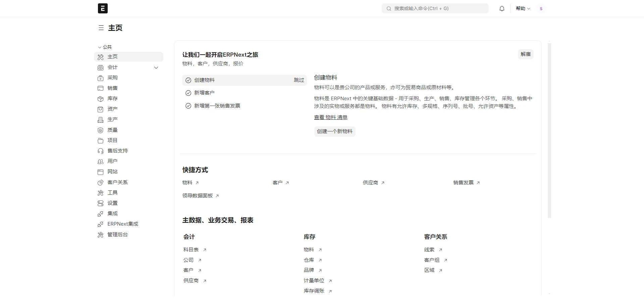
Task: Click the page vertical scrollbar
Action: (x=549, y=131)
